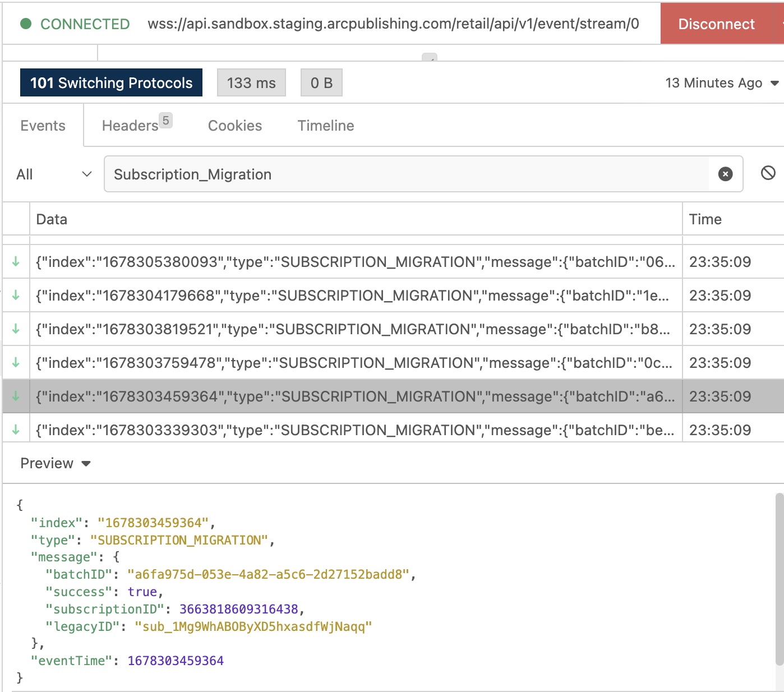Open the All event type filter dropdown
Viewport: 784px width, 692px height.
click(x=54, y=174)
